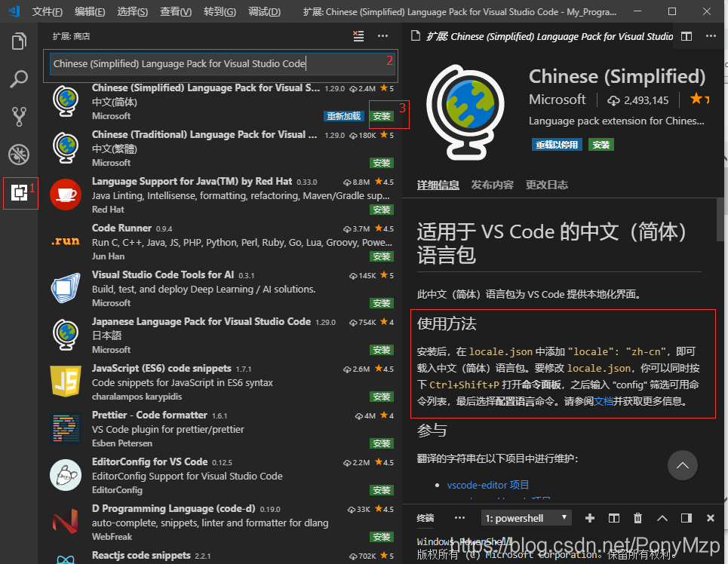The image size is (728, 564).
Task: Select the Prettier extension icon
Action: [x=66, y=428]
